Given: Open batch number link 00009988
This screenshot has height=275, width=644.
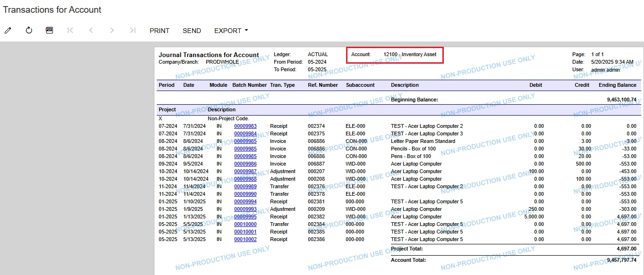Looking at the screenshot, I should click(x=246, y=179).
